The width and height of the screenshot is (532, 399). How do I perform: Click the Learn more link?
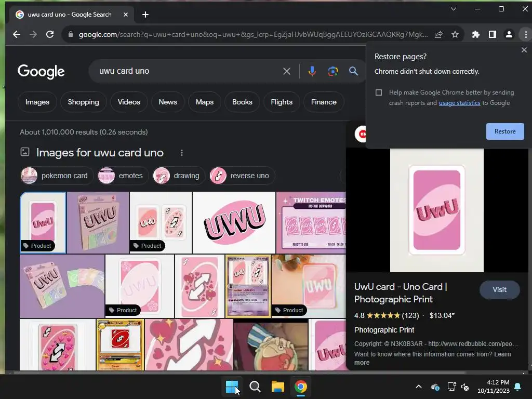click(x=433, y=358)
